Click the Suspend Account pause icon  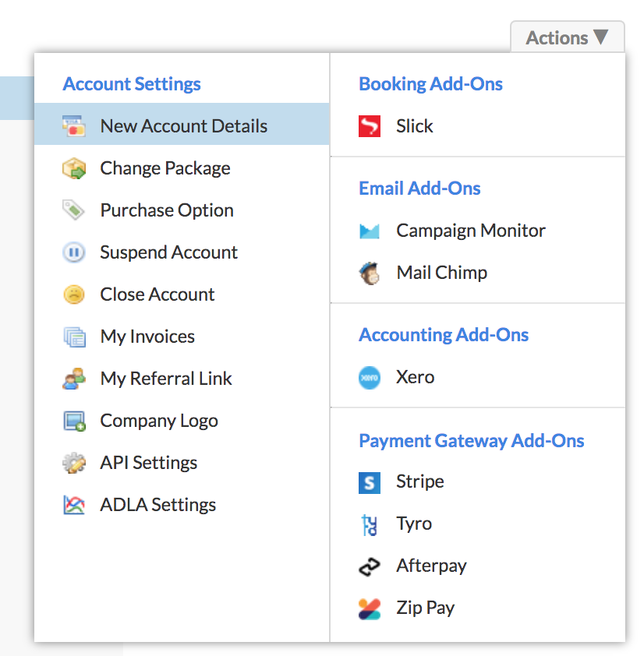(x=74, y=252)
